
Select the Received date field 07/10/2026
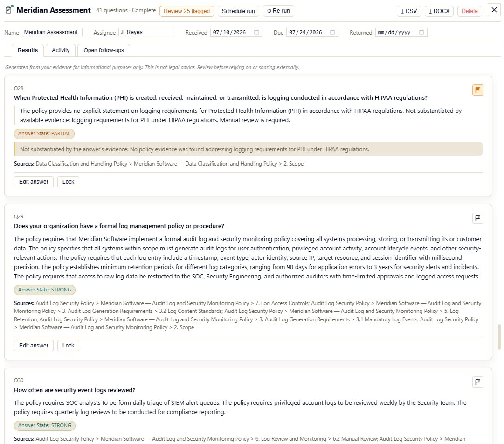tap(236, 32)
